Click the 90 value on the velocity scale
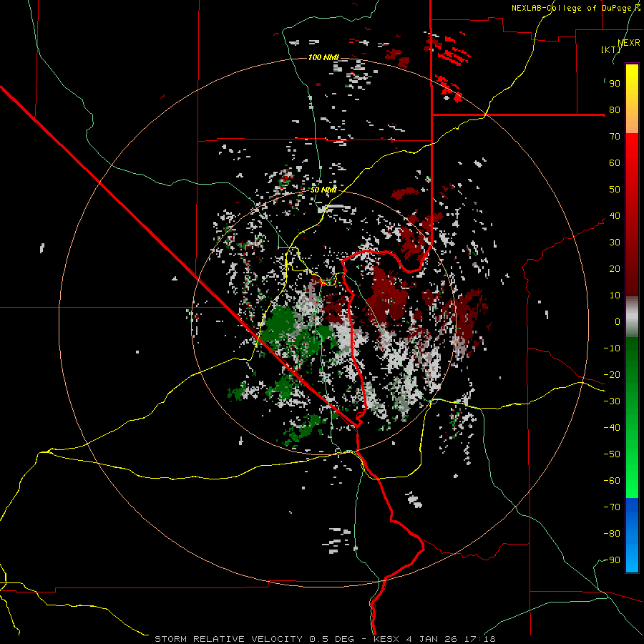The width and height of the screenshot is (644, 644). [x=615, y=84]
